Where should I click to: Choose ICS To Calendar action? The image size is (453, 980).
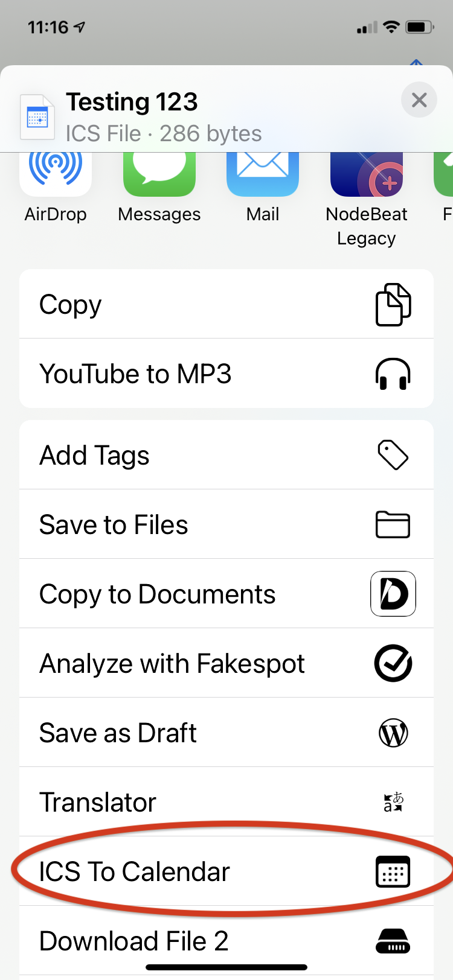point(226,871)
